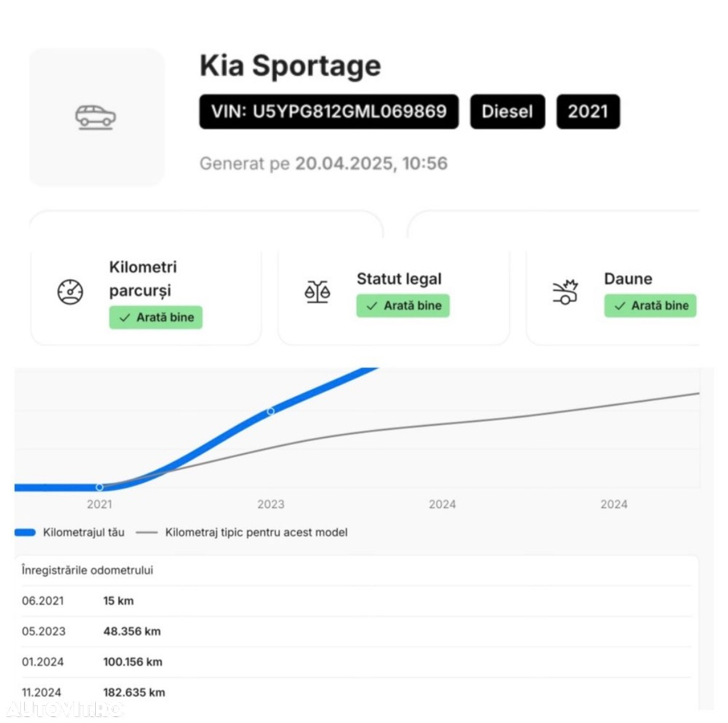728x723 pixels.
Task: Click the blue mileage legend marker
Action: (x=25, y=532)
